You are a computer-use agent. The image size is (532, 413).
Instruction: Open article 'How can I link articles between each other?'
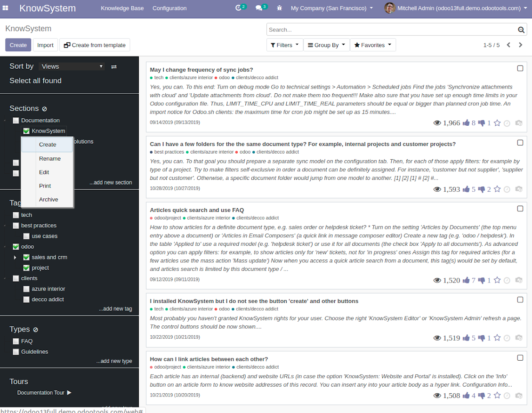209,359
